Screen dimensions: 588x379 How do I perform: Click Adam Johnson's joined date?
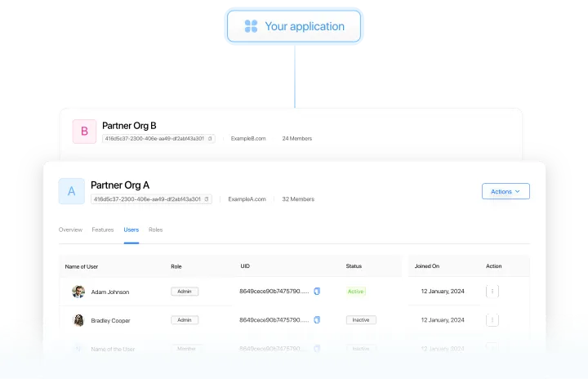(443, 291)
